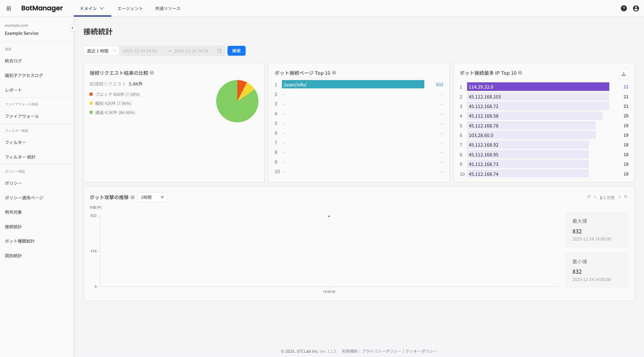The height and width of the screenshot is (357, 644).
Task: Download the bot IP Top 10 list
Action: coord(623,74)
